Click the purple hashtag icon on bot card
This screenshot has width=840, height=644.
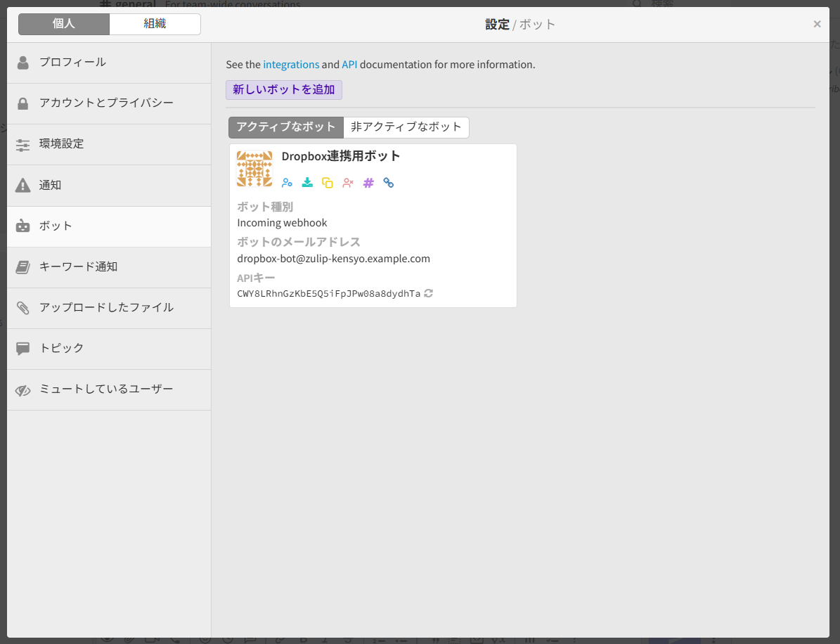click(x=368, y=183)
